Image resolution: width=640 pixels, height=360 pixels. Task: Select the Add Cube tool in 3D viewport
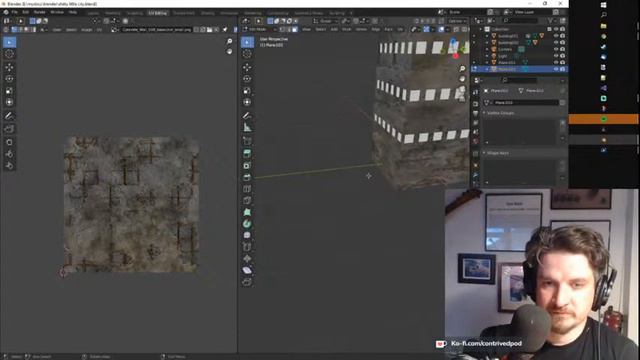[247, 141]
